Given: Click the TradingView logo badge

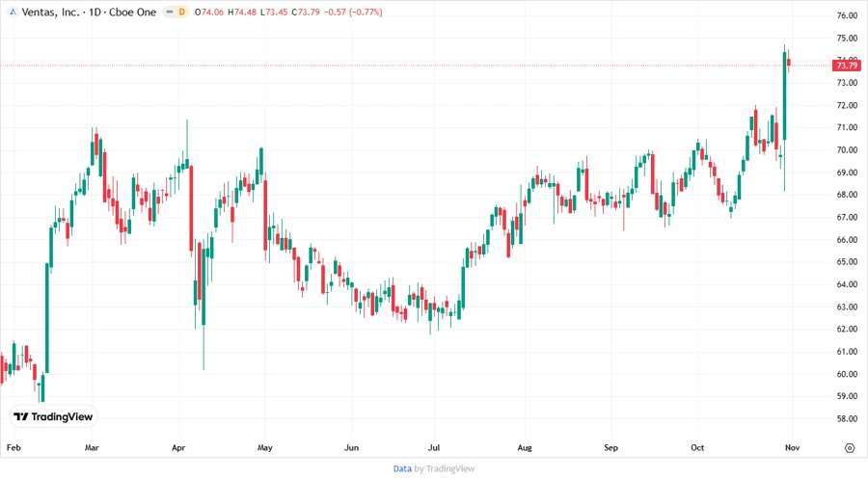Looking at the screenshot, I should tap(53, 417).
